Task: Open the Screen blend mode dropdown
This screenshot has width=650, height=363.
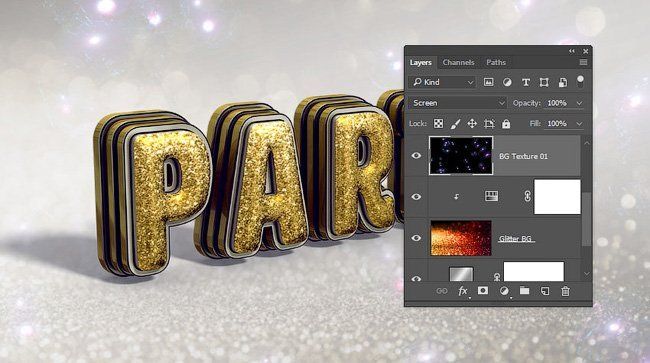Action: click(458, 103)
